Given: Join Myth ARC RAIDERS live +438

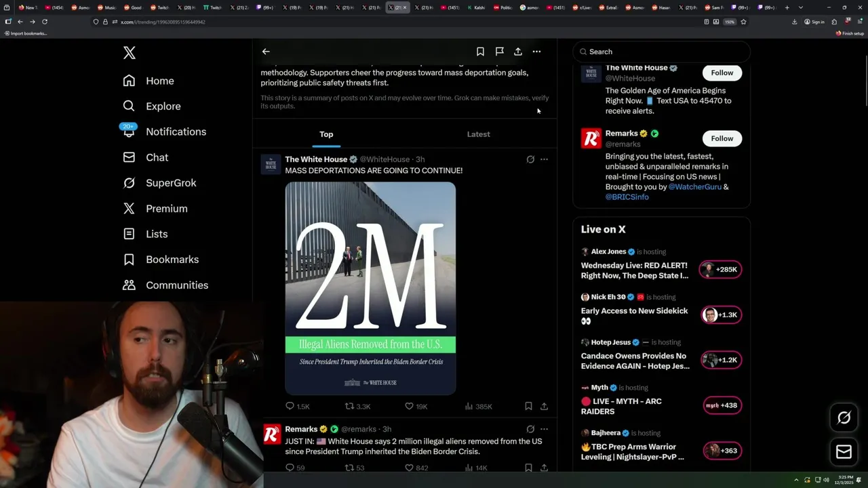Looking at the screenshot, I should pos(722,405).
